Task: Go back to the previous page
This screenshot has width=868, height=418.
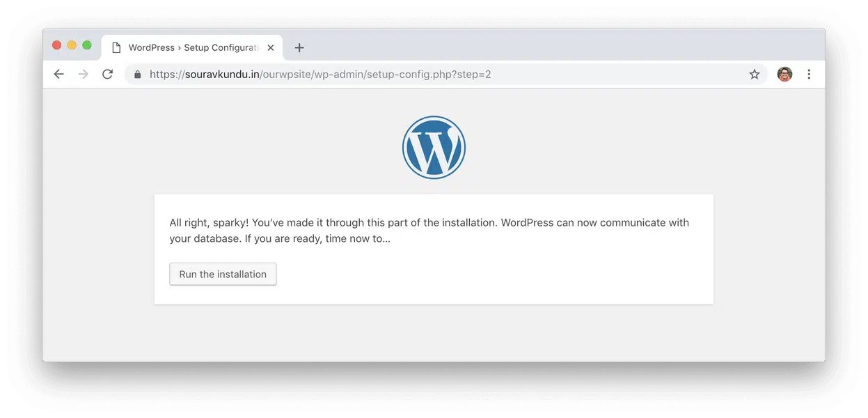Action: pos(59,74)
